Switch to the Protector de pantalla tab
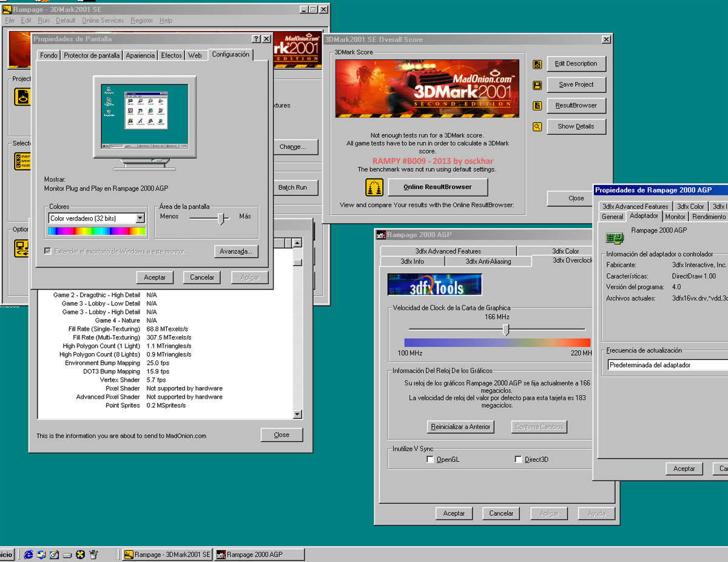 (x=92, y=55)
